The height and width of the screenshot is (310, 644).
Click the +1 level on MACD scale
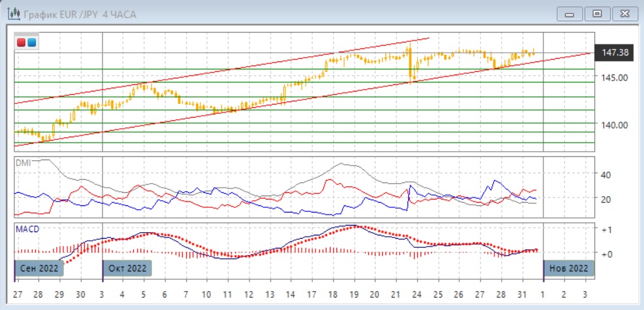[x=605, y=230]
